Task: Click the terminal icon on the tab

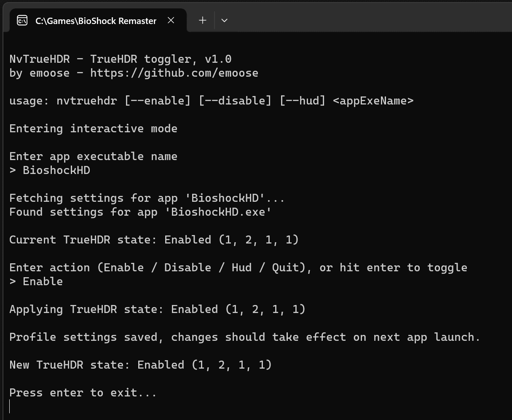Action: [22, 20]
